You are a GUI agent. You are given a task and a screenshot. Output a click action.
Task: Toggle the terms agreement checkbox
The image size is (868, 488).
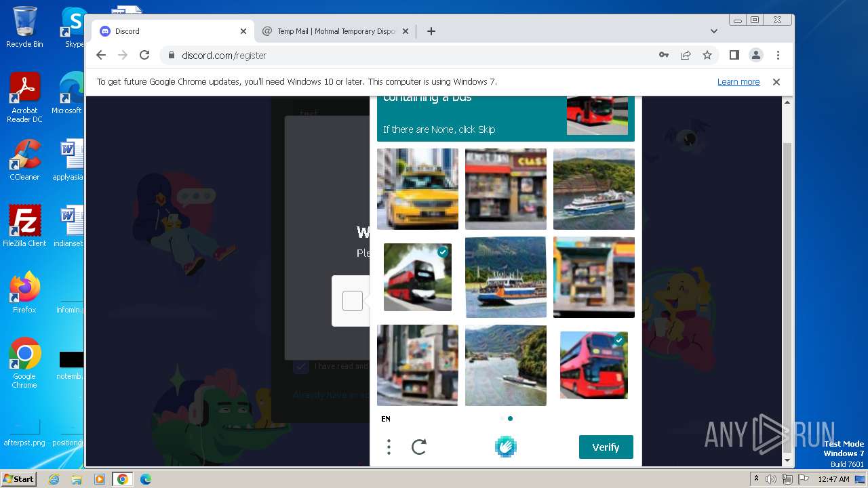pyautogui.click(x=300, y=366)
